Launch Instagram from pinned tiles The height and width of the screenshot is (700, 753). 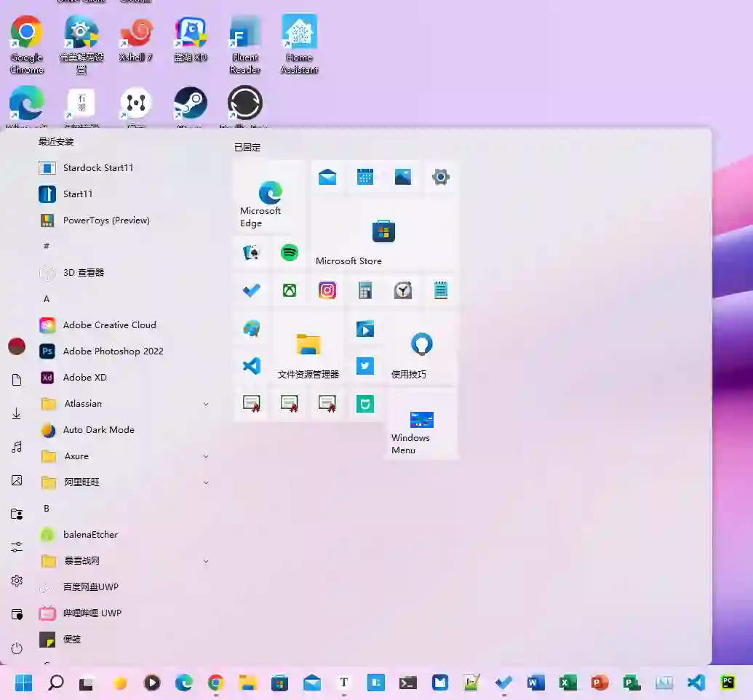(327, 290)
